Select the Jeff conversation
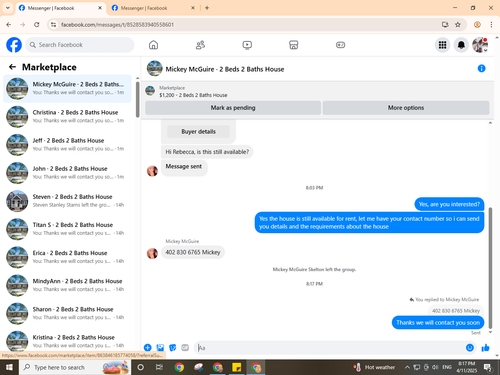Screen dimensions: 500x375 tap(67, 144)
